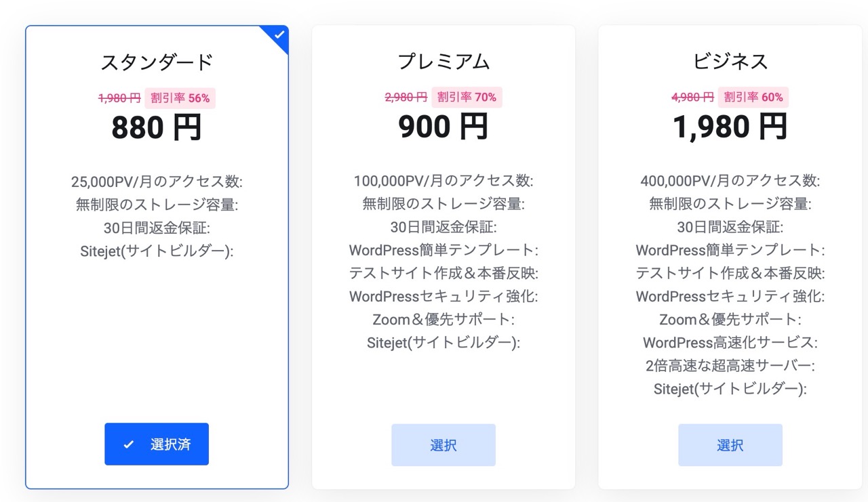Click the 選択済 button on the Standard plan

[x=156, y=444]
